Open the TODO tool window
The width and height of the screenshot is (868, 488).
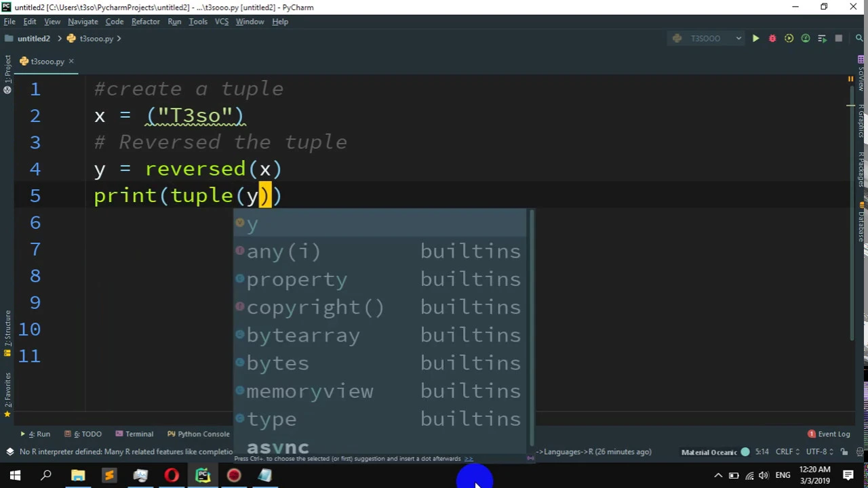click(83, 434)
